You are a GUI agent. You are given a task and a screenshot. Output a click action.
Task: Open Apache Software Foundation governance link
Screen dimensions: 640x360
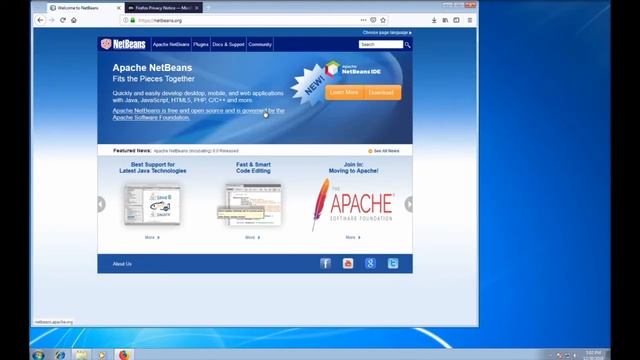tap(198, 114)
